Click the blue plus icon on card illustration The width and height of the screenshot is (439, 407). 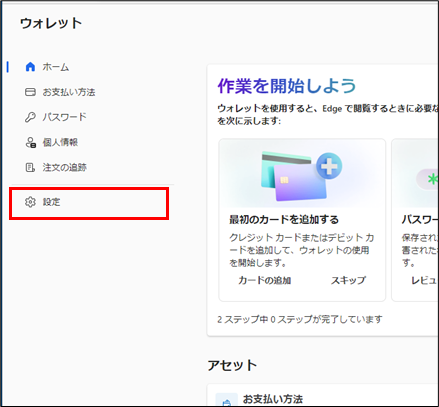pos(329,166)
